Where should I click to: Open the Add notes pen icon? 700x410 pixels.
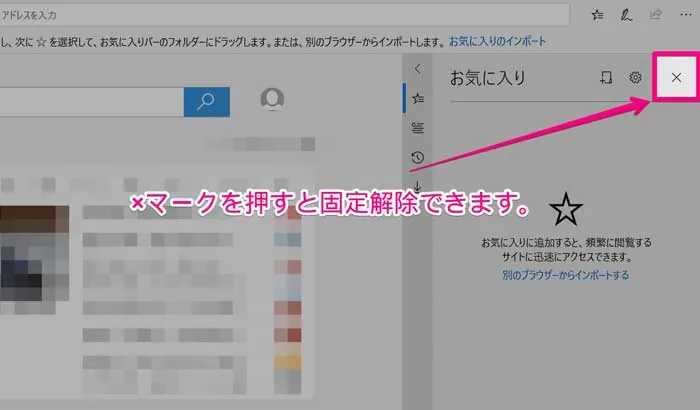point(626,15)
